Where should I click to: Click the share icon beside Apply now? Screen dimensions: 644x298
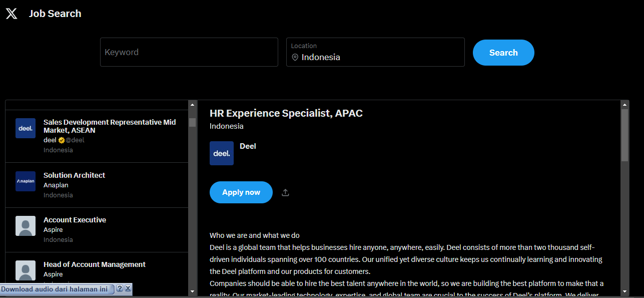(285, 192)
